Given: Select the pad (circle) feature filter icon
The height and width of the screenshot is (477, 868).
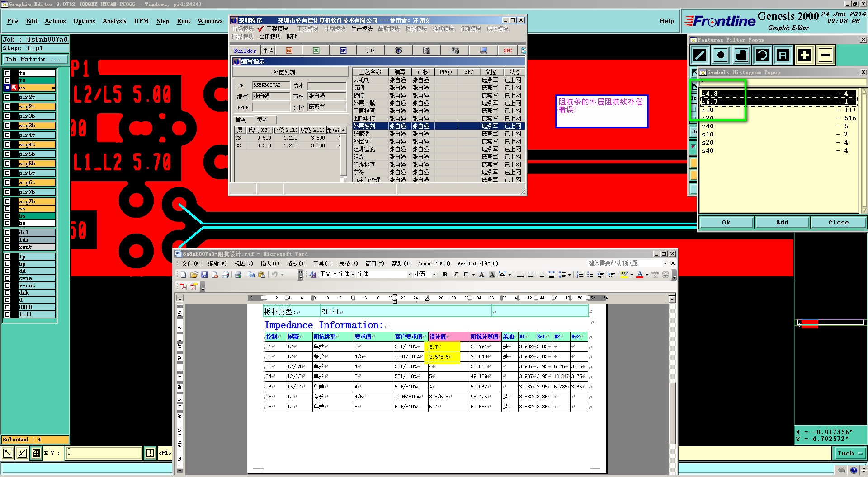Looking at the screenshot, I should click(x=721, y=55).
